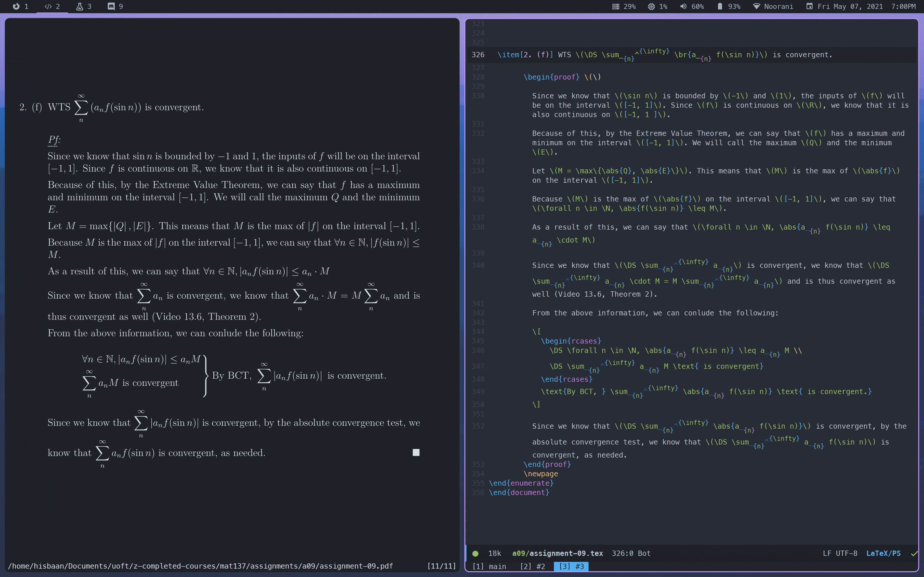924x577 pixels.
Task: Click the memory usage indicator icon
Action: click(x=616, y=6)
